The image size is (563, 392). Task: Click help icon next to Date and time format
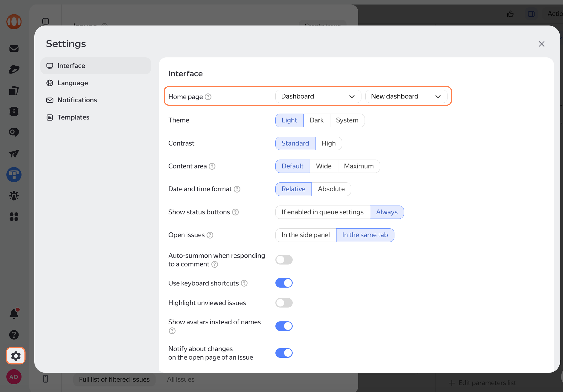point(237,189)
